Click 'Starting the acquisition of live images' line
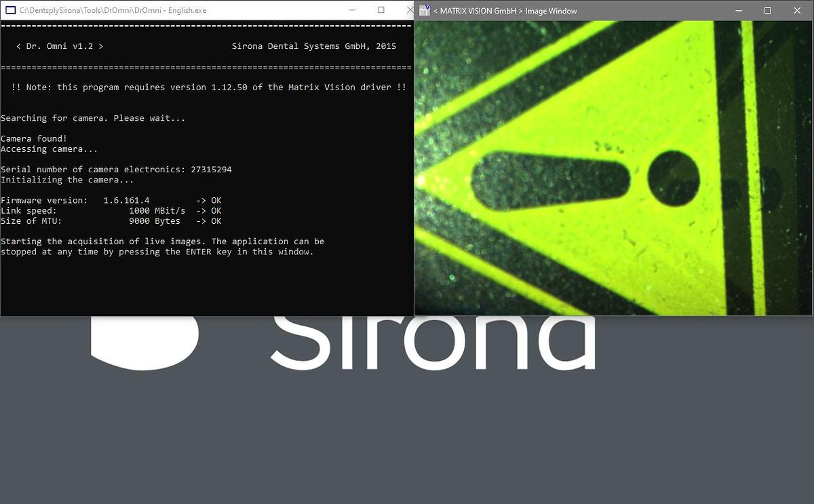This screenshot has width=814, height=504. coord(163,241)
